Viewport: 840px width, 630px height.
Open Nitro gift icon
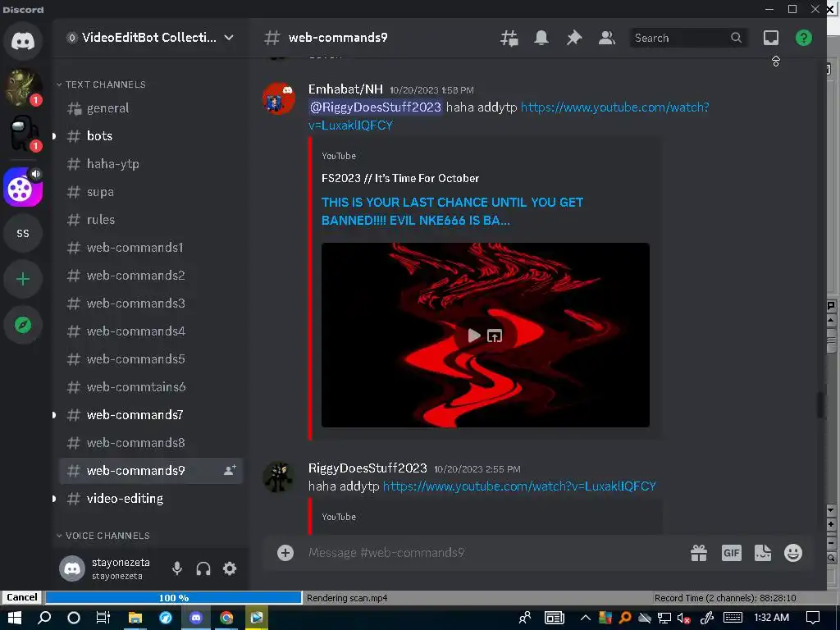tap(699, 552)
